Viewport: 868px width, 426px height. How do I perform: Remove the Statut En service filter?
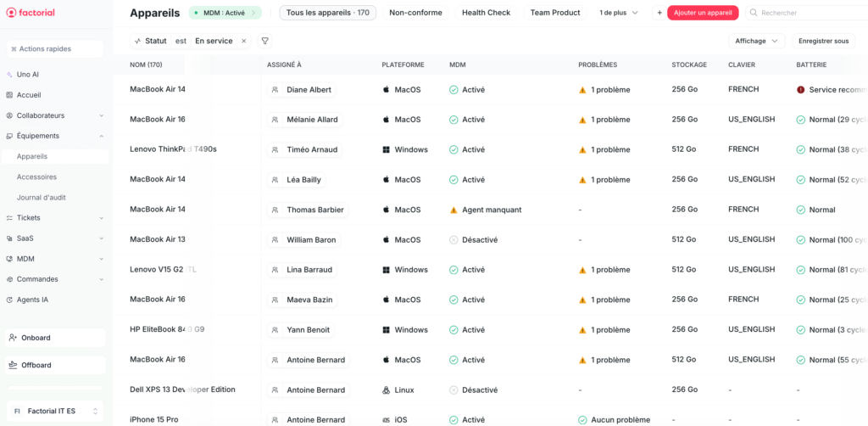click(x=243, y=41)
